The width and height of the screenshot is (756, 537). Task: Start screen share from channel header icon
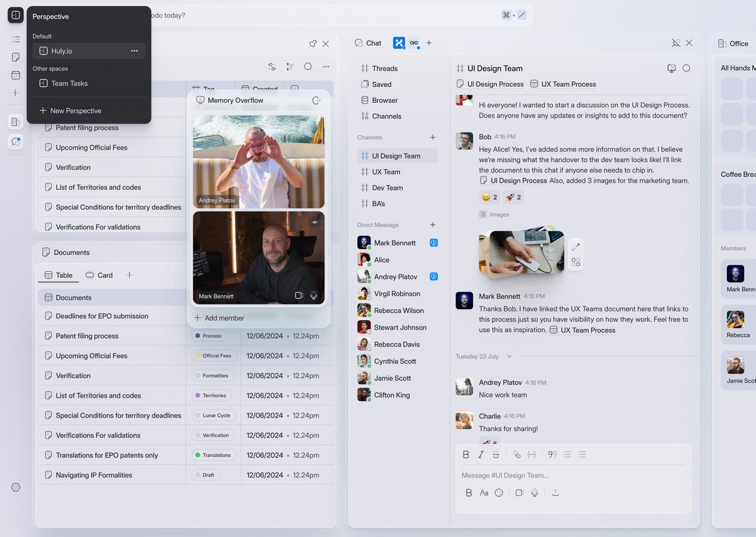(x=672, y=68)
